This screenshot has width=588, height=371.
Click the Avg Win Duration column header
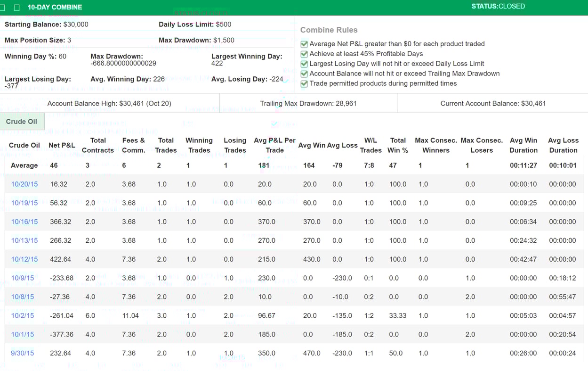pyautogui.click(x=523, y=145)
